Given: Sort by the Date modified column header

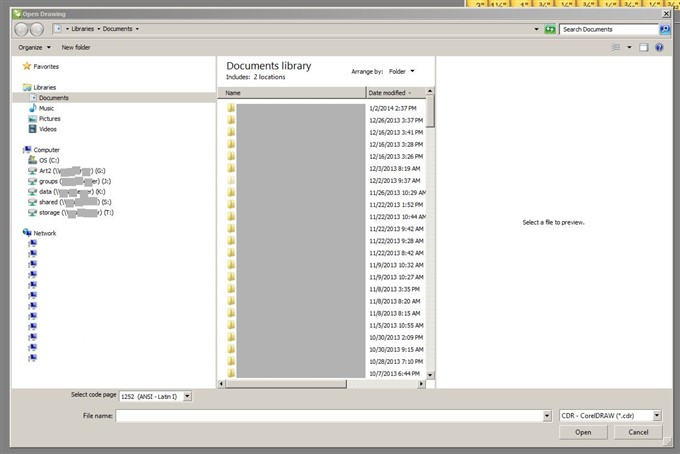Looking at the screenshot, I should coord(396,93).
